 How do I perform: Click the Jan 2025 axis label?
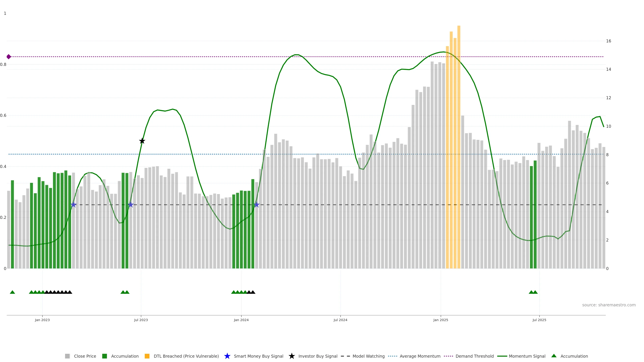[441, 320]
